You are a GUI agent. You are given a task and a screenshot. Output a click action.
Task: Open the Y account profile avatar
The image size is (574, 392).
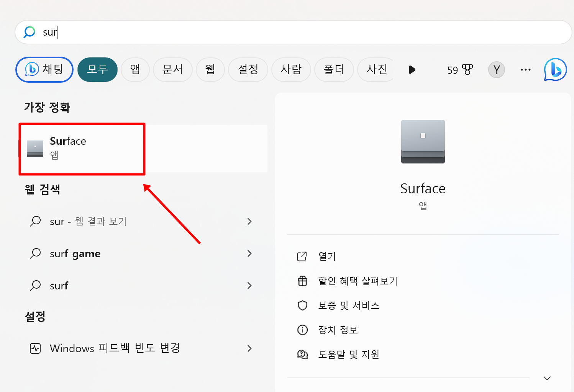point(496,70)
